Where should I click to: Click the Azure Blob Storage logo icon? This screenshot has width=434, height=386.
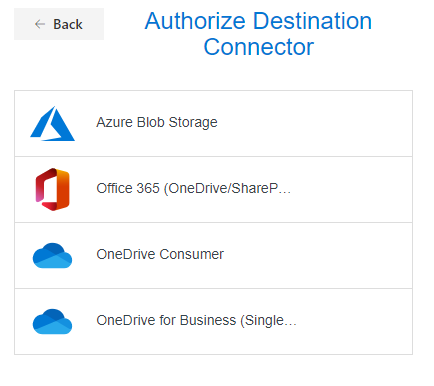coord(52,123)
